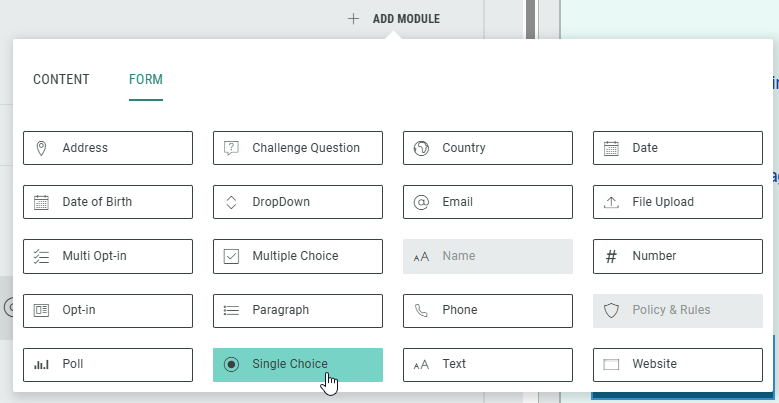Select the Form tab
Screen dimensions: 779x403
coord(146,80)
